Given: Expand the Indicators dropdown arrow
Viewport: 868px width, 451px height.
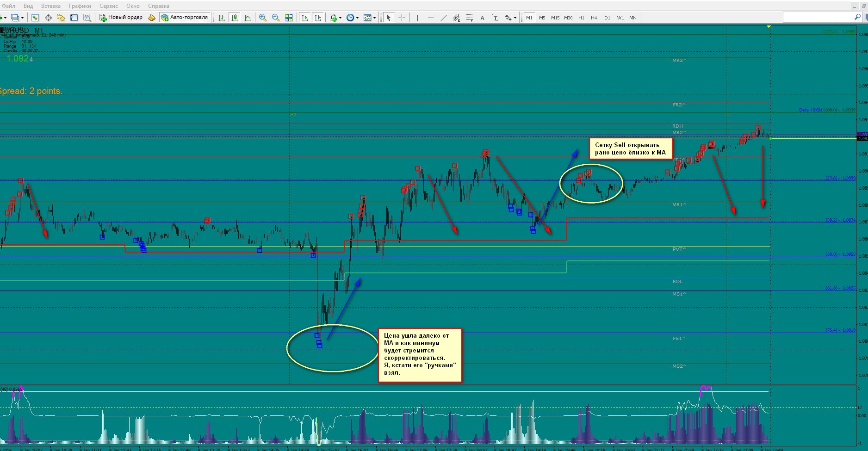Looking at the screenshot, I should click(341, 18).
